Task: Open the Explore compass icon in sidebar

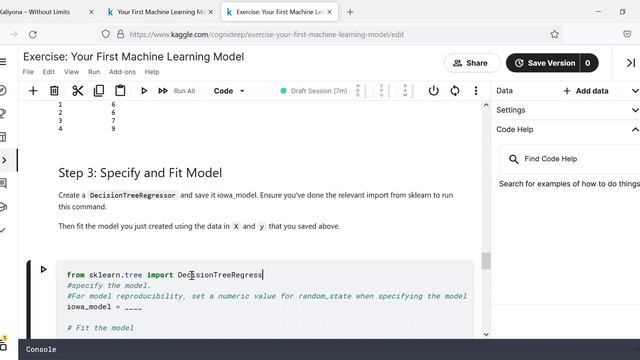Action: 3,90
